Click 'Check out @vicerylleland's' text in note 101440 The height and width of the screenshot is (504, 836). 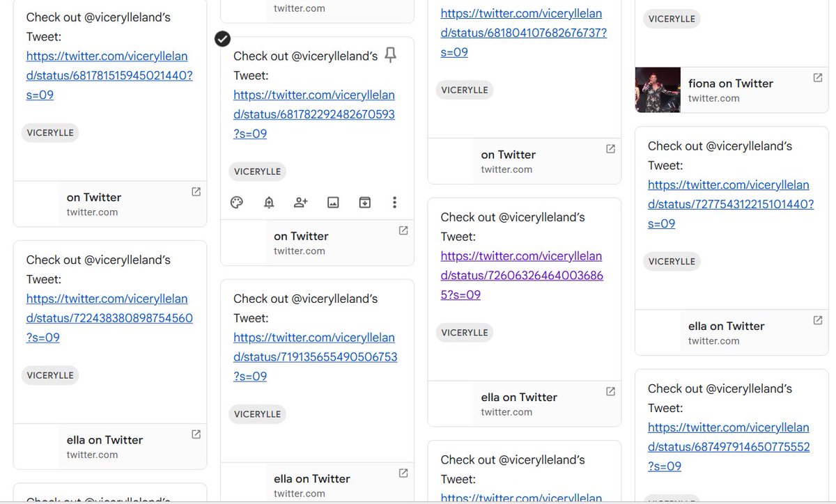coord(720,147)
